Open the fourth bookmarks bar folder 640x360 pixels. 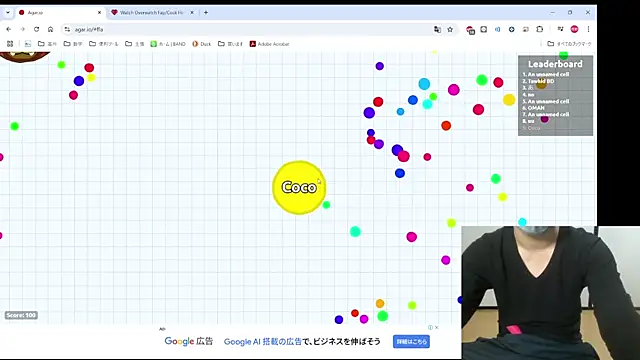[135, 44]
